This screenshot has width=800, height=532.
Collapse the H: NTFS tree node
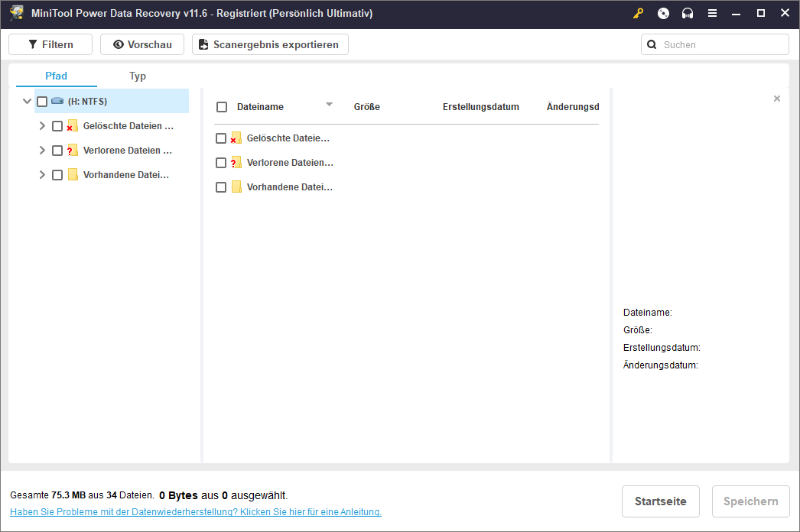coord(27,102)
